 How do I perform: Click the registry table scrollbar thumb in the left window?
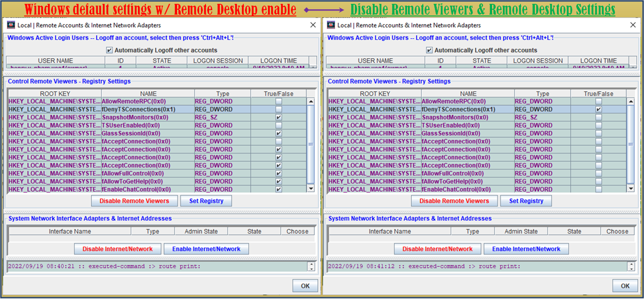tap(311, 144)
